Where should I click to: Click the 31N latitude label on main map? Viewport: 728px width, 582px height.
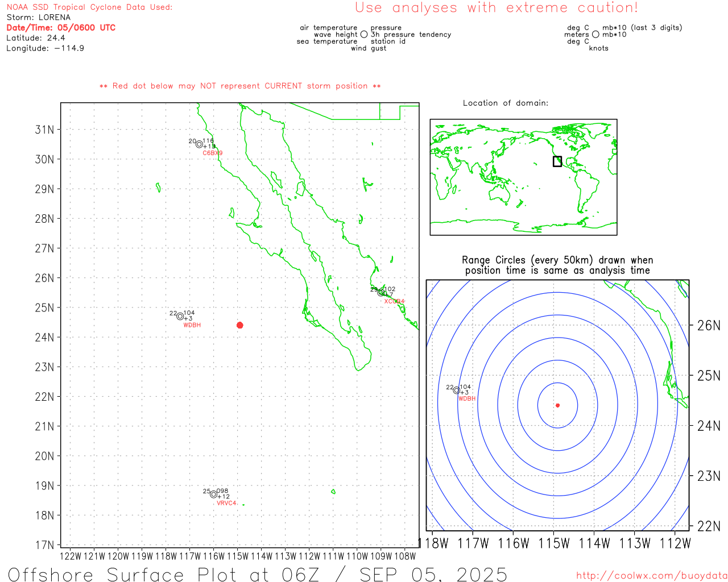coord(44,130)
